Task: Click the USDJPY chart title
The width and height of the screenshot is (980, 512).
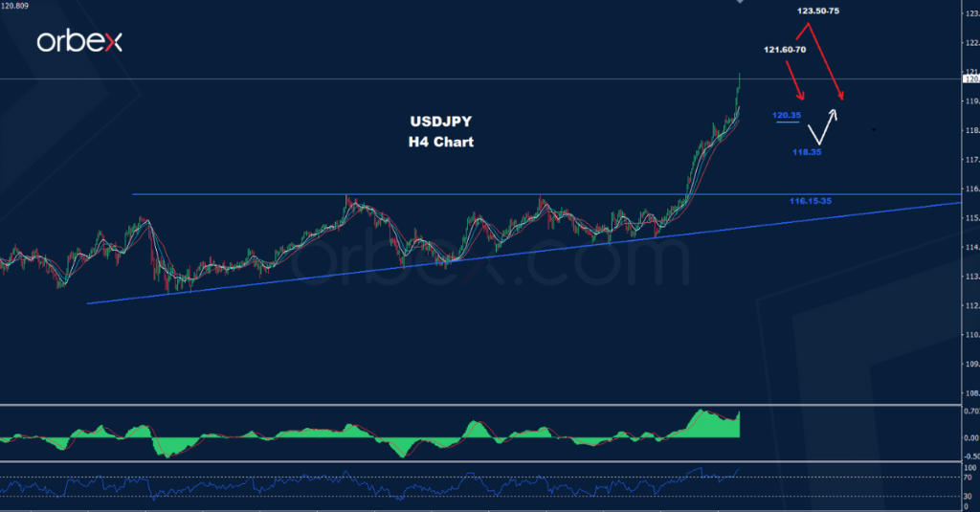Action: click(x=440, y=122)
